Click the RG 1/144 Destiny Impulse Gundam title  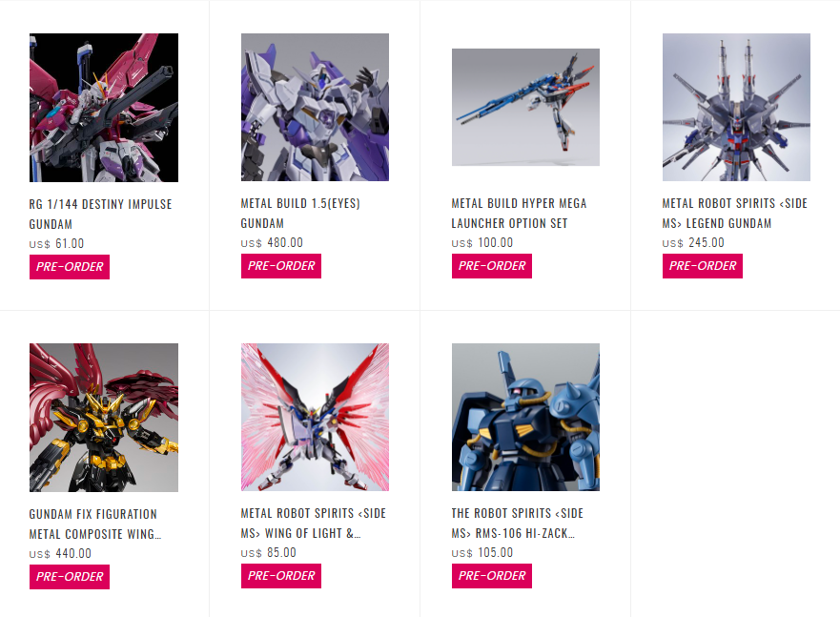[101, 215]
